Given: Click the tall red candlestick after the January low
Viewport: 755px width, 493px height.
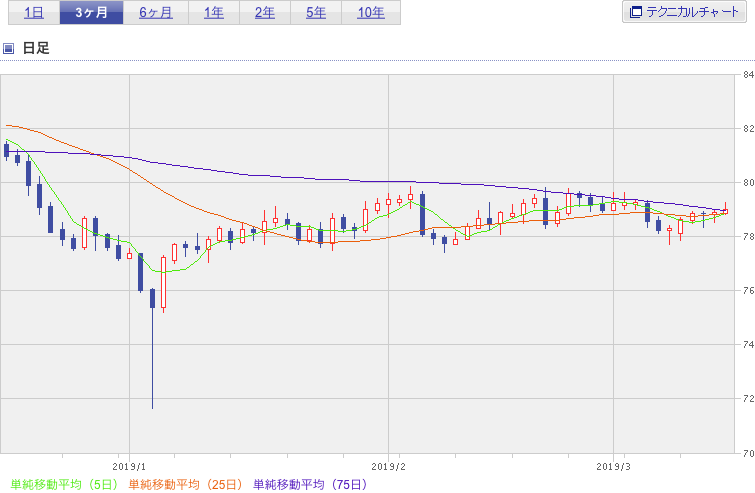Looking at the screenshot, I should (164, 284).
